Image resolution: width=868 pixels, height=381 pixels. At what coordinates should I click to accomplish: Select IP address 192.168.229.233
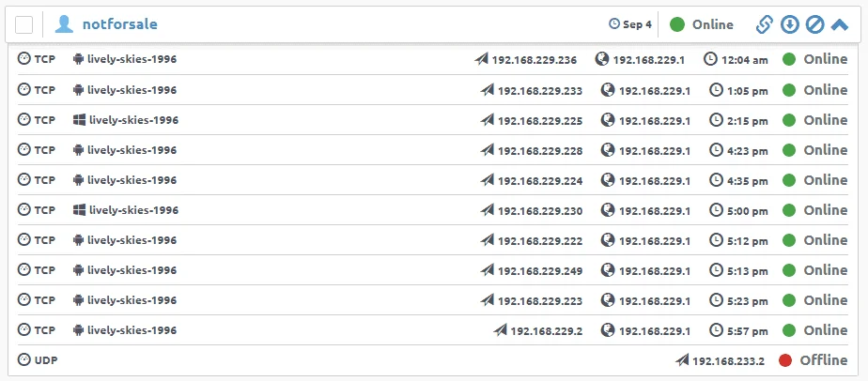click(x=540, y=91)
